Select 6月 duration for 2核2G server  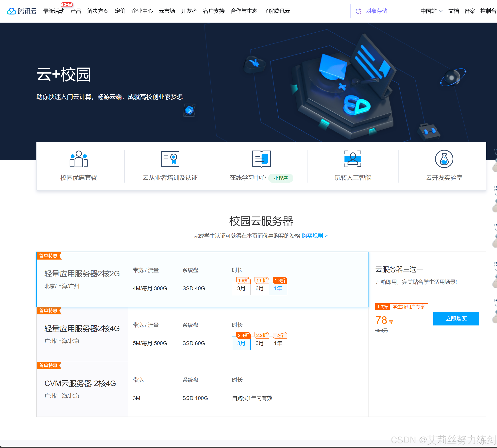coord(259,288)
